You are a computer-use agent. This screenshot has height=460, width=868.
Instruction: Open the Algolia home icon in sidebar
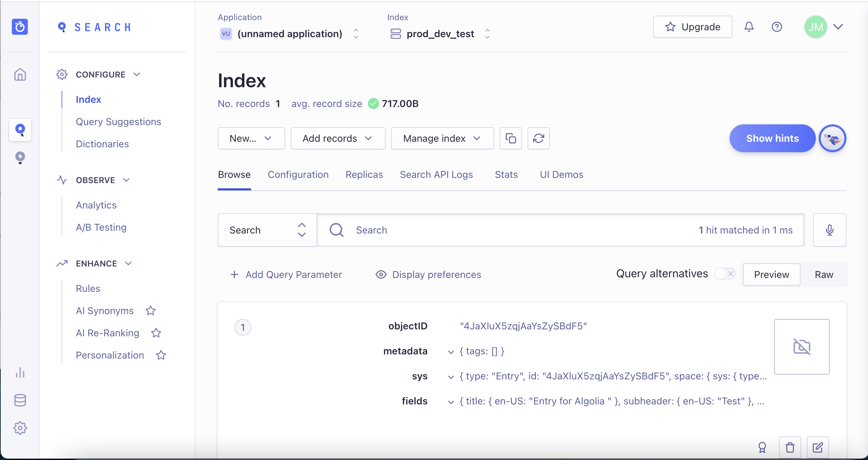pos(20,74)
